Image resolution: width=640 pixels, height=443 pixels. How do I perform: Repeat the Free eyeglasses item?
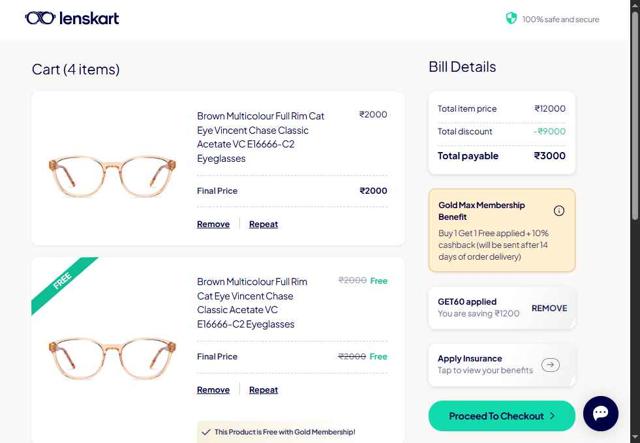(263, 390)
